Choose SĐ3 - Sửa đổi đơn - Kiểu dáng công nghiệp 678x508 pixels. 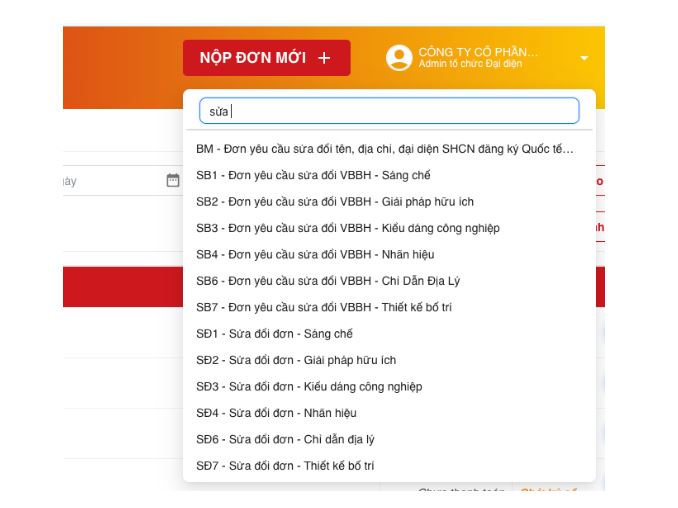(309, 387)
